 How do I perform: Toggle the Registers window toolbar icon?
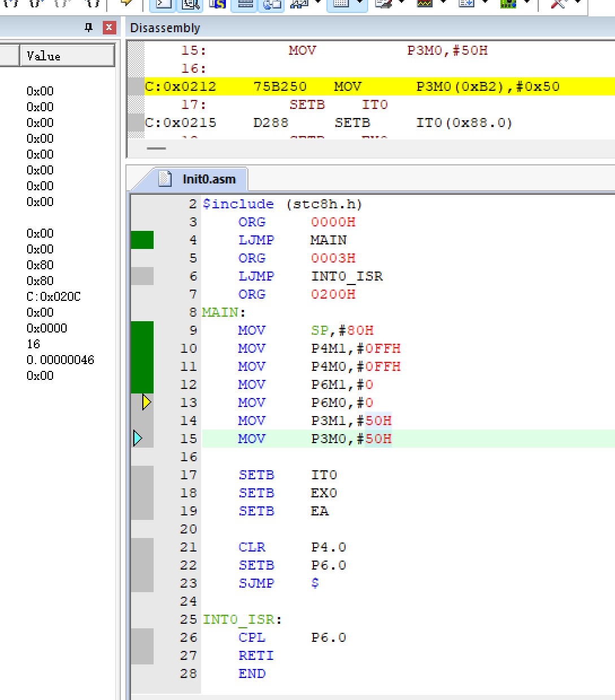click(245, 5)
